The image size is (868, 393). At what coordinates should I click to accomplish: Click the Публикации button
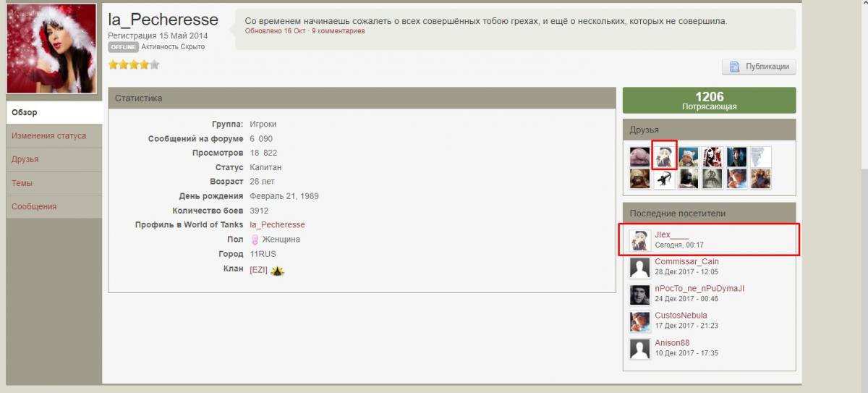759,67
